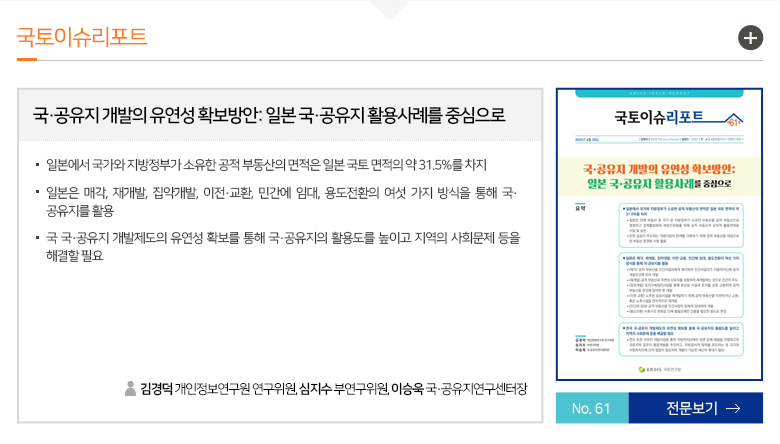This screenshot has height=444, width=780.
Task: Click the arrow icon in 전문보기 button
Action: (733, 408)
